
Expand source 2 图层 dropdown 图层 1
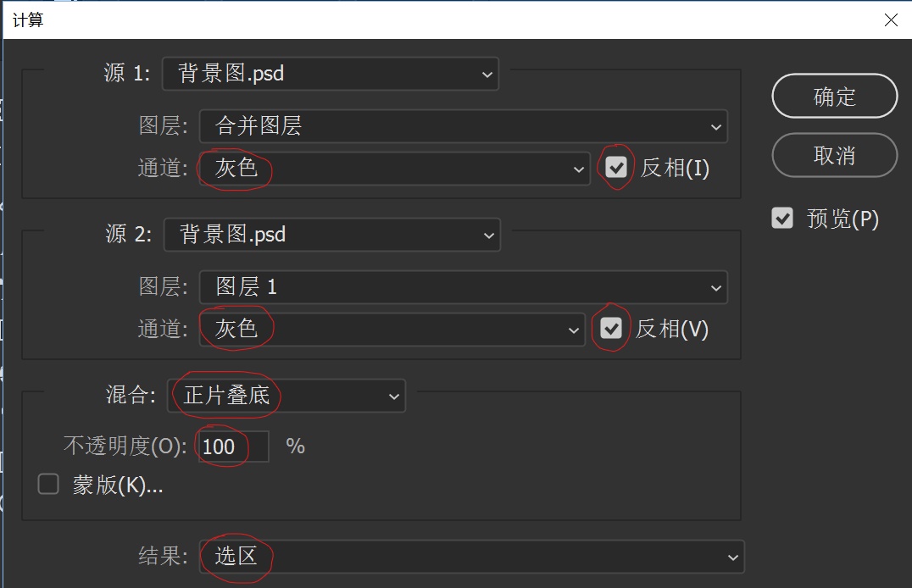(x=464, y=287)
